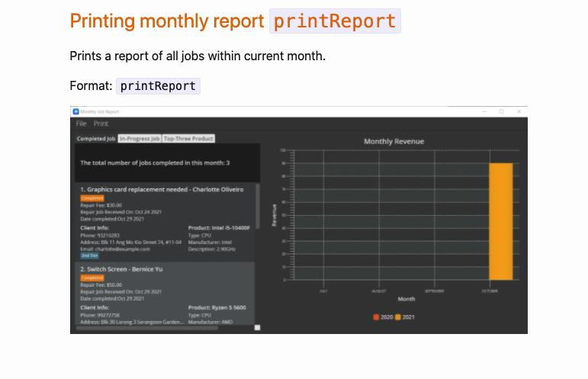Click 'Address: Blk 11 Ang Mo Kio Street 74' text
The width and height of the screenshot is (588, 379).
pos(131,242)
